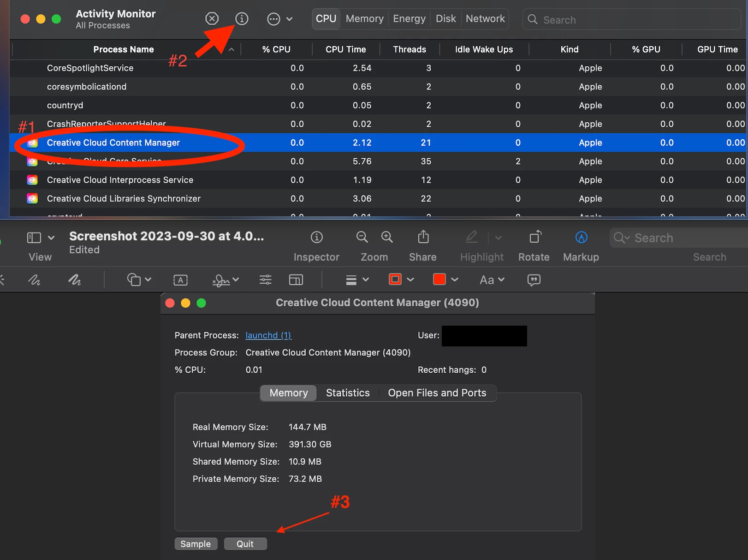Open the line style dropdown chevron
748x560 pixels.
point(366,280)
